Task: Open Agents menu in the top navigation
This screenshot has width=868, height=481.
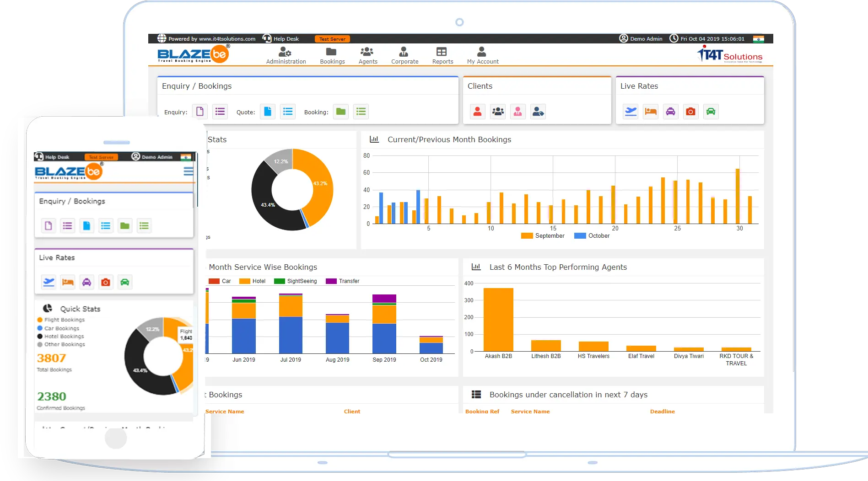Action: click(x=367, y=56)
